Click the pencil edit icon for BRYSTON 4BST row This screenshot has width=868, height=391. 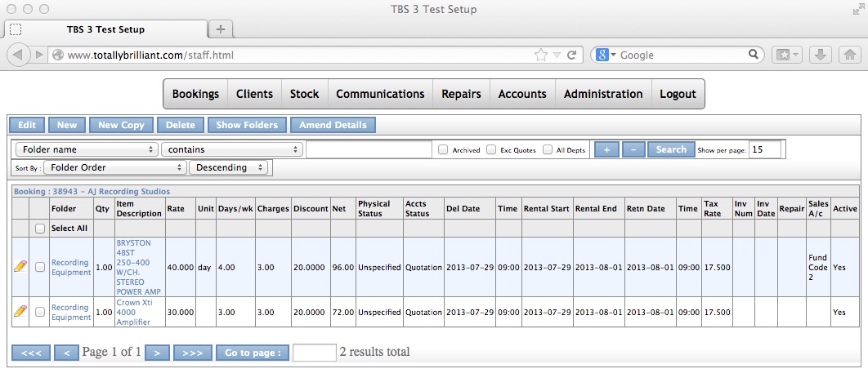[20, 267]
